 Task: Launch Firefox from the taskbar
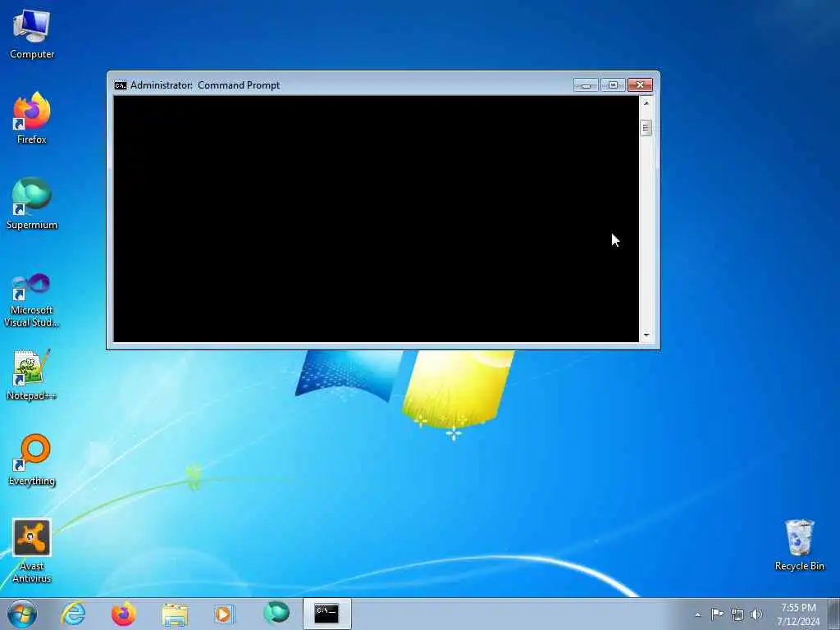pyautogui.click(x=124, y=614)
